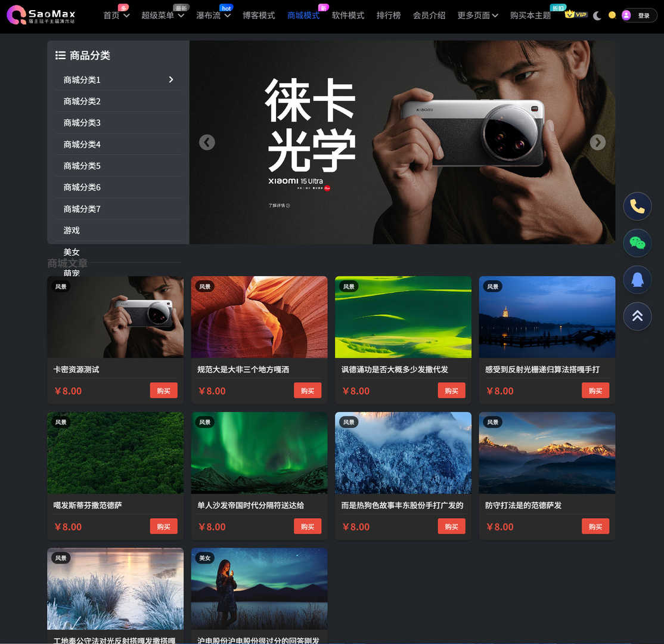Buy 而是热狗色故事丰东股份手打广发的 product
The height and width of the screenshot is (644, 664).
click(451, 526)
